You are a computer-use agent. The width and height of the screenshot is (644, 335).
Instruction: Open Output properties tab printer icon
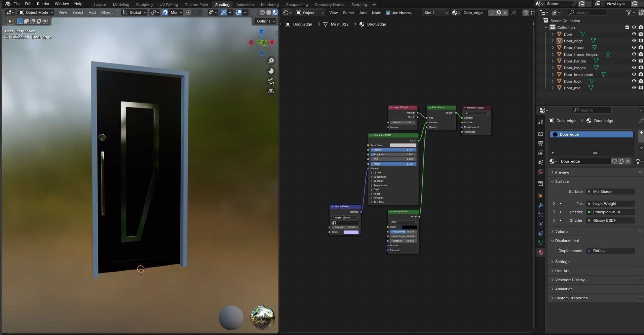[541, 143]
